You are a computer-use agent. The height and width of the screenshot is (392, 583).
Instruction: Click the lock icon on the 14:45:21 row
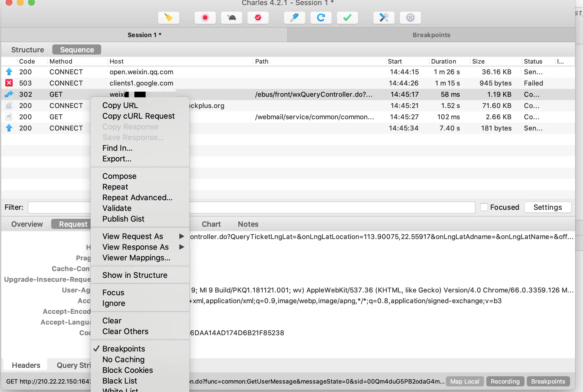(9, 105)
